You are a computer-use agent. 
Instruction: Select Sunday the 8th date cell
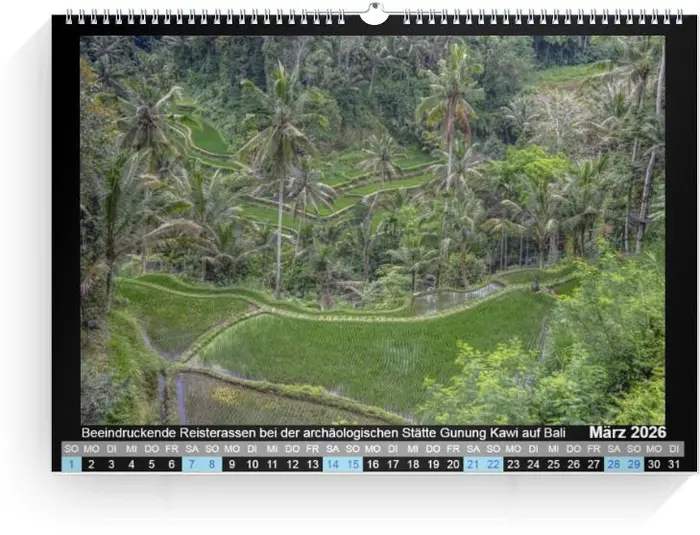pyautogui.click(x=212, y=464)
